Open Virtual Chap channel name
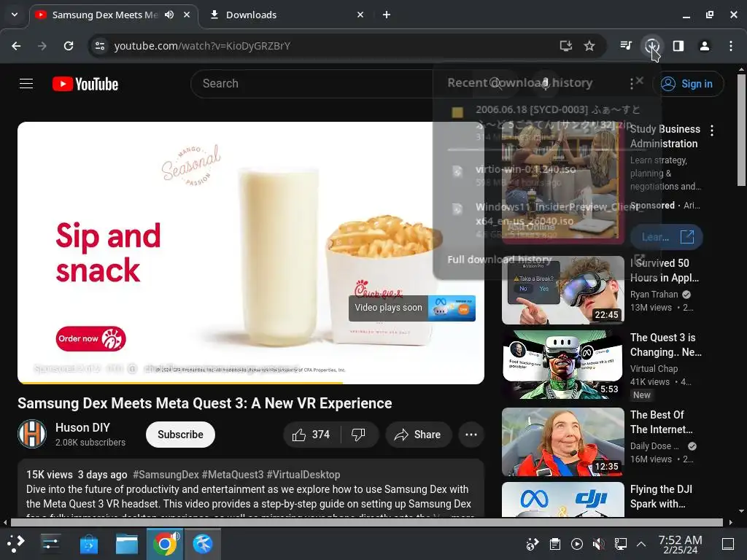This screenshot has width=747, height=560. 654,368
